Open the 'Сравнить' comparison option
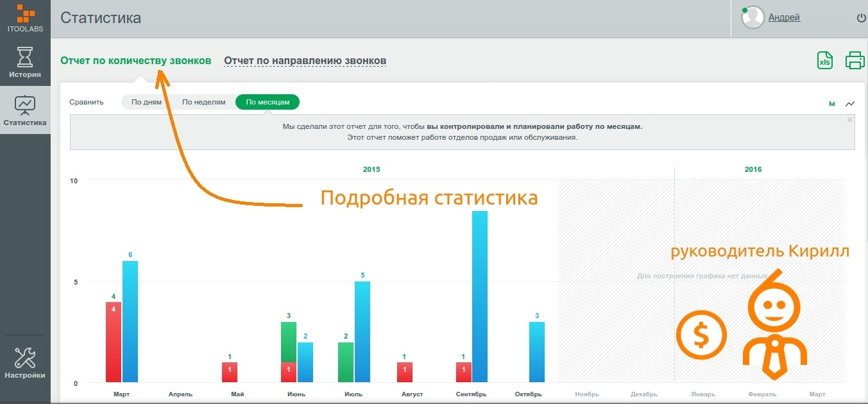This screenshot has height=404, width=868. tap(87, 101)
